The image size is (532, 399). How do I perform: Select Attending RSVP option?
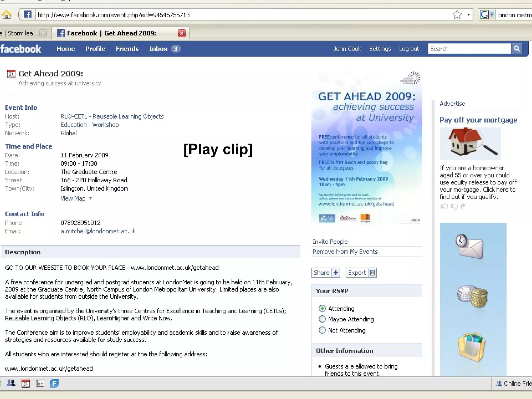pos(322,309)
